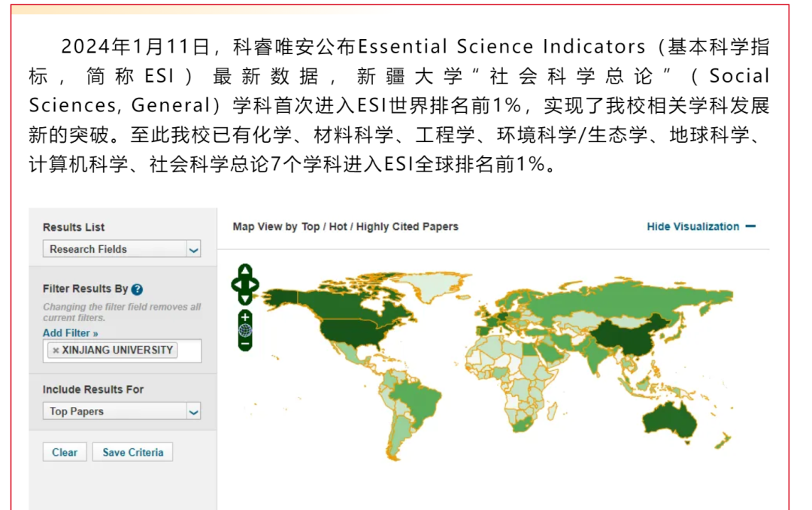Viewport: 812px width, 510px height.
Task: Pan the map left with the arrow control
Action: 235,285
